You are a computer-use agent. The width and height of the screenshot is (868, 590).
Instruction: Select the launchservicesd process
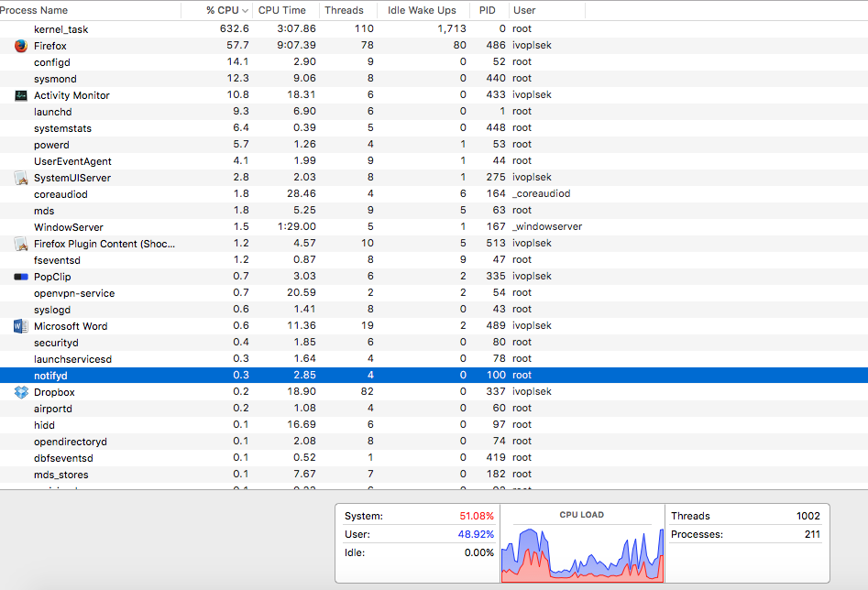(x=72, y=359)
